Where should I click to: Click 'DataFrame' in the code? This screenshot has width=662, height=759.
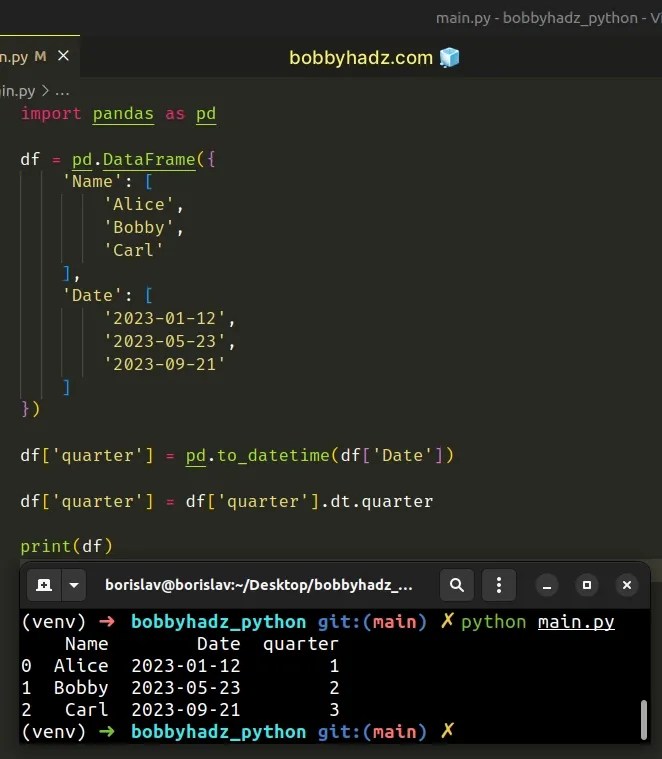pos(149,159)
